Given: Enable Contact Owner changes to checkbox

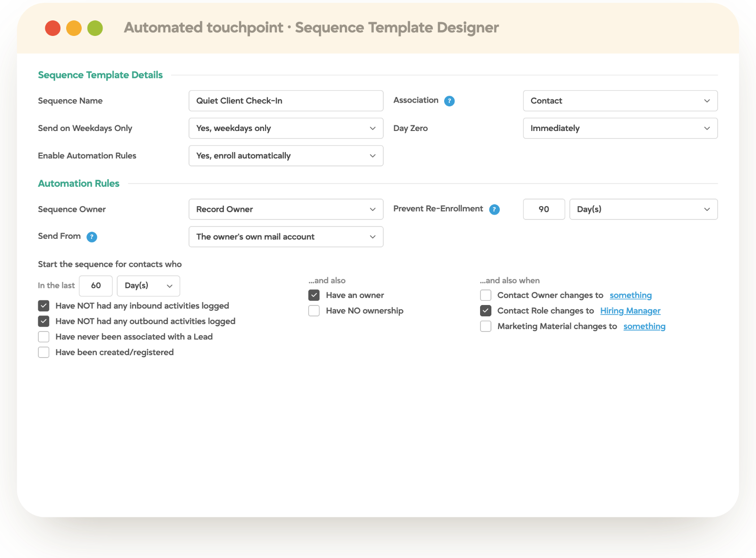Looking at the screenshot, I should tap(486, 295).
